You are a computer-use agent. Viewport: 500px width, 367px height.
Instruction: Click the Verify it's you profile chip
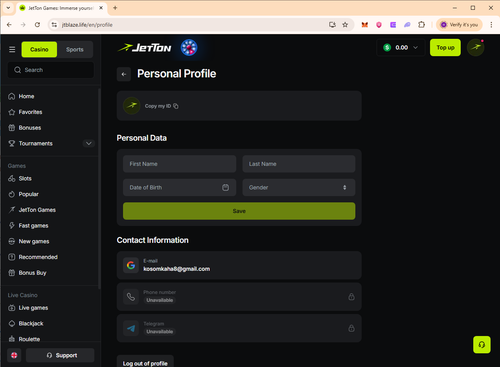pos(459,25)
